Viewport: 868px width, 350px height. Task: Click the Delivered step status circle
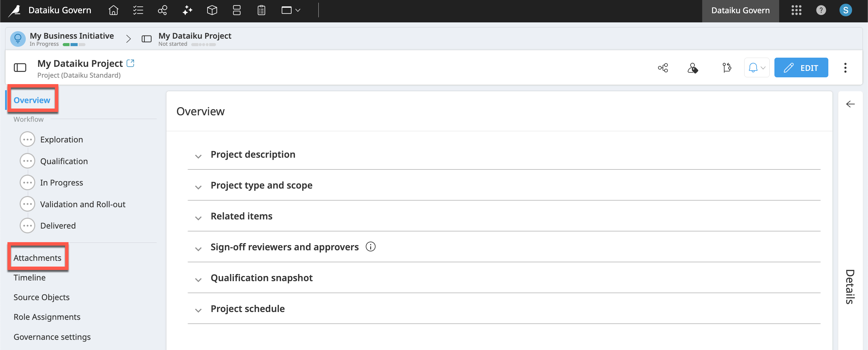[27, 226]
